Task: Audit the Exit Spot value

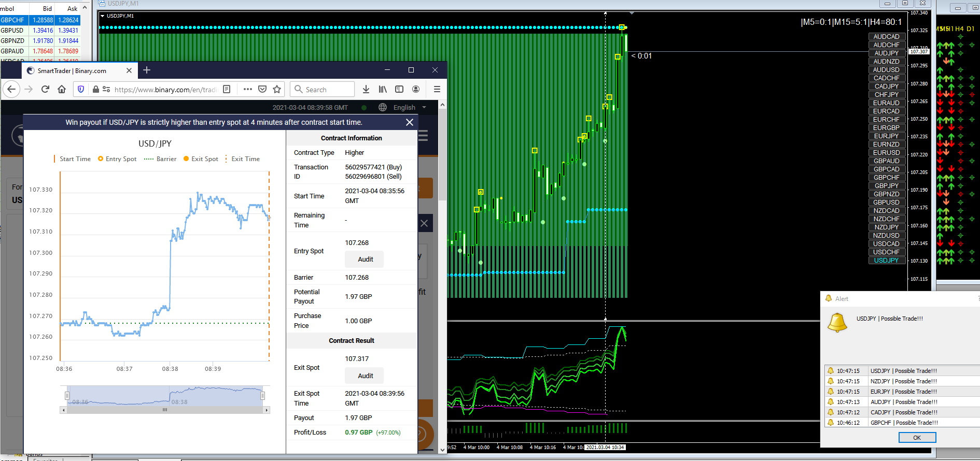Action: click(x=365, y=376)
